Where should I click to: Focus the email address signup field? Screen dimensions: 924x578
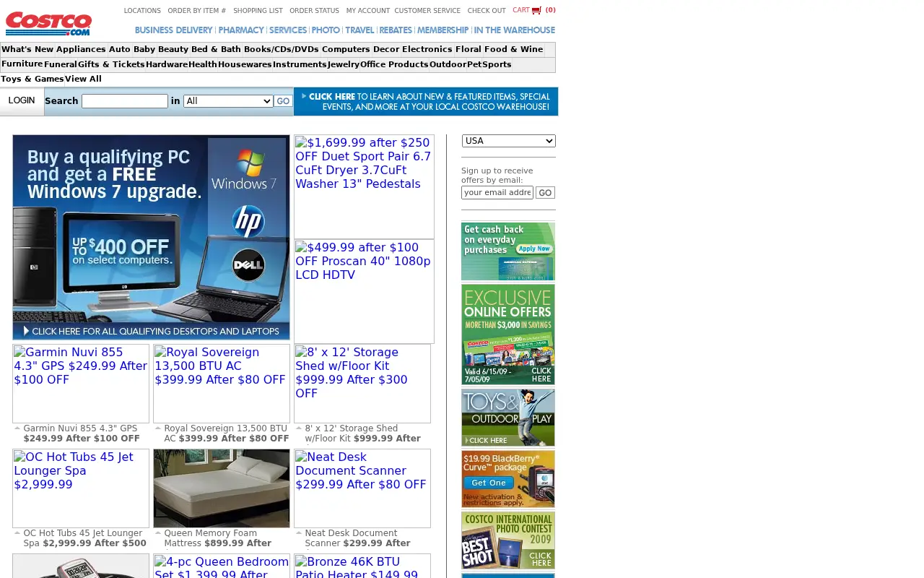497,192
